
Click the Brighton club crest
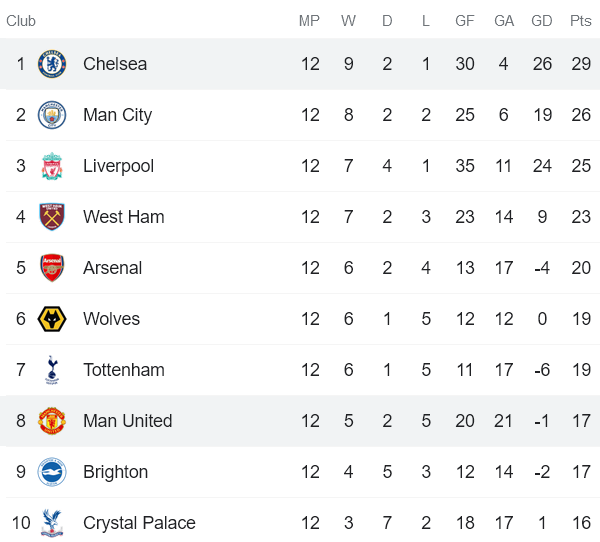point(52,472)
